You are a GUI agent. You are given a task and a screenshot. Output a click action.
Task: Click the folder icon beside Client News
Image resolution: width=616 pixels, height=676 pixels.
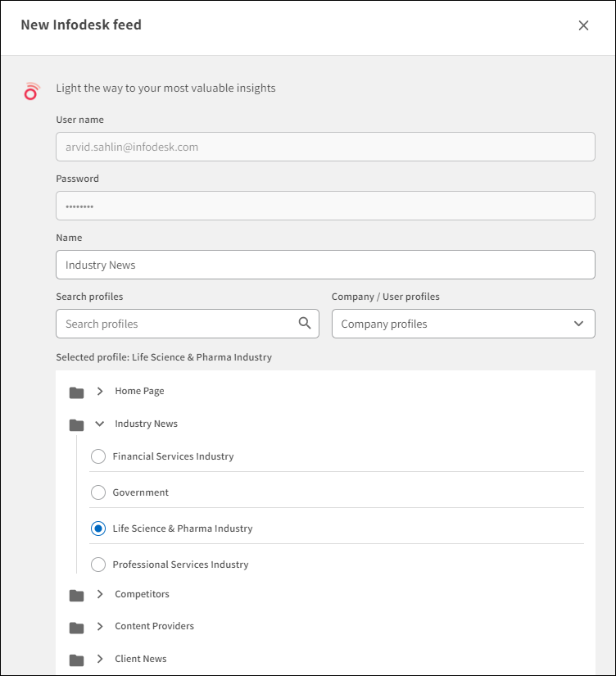[76, 658]
